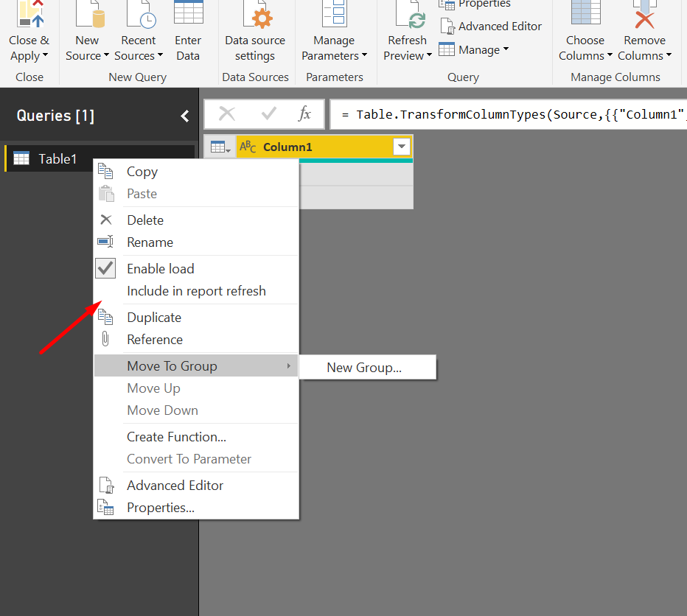Image resolution: width=687 pixels, height=616 pixels.
Task: Click the Remove Columns icon
Action: pos(644,14)
